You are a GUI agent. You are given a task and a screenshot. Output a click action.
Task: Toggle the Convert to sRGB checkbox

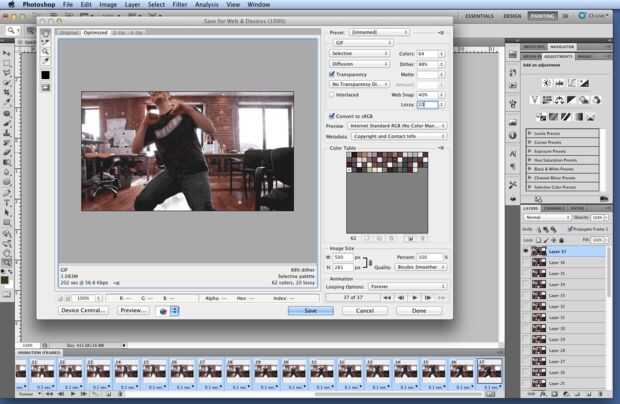click(x=332, y=115)
